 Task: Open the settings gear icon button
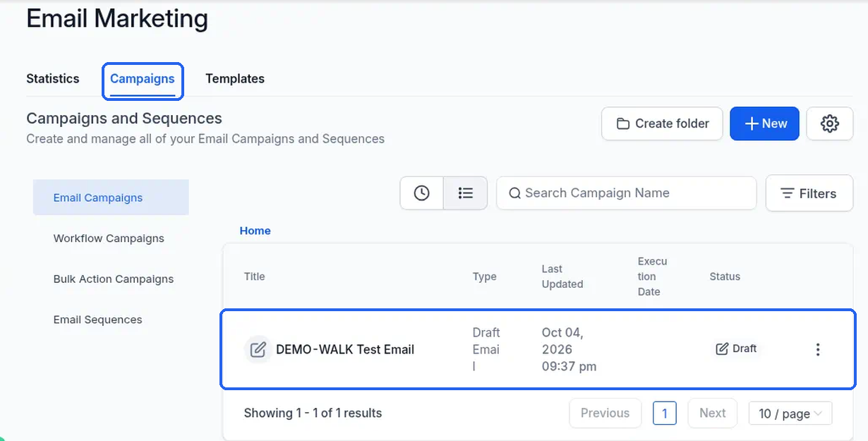point(830,123)
